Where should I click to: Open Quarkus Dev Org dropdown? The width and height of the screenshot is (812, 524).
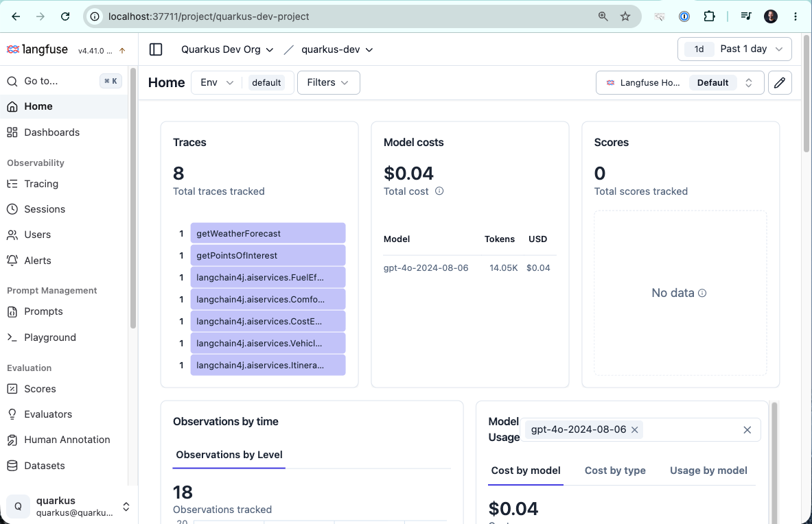(227, 49)
